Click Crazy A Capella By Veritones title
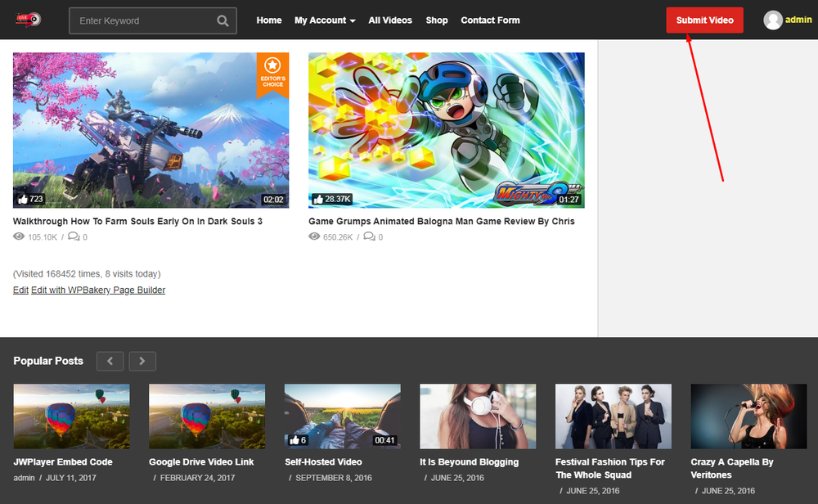Image resolution: width=818 pixels, height=504 pixels. tap(732, 469)
